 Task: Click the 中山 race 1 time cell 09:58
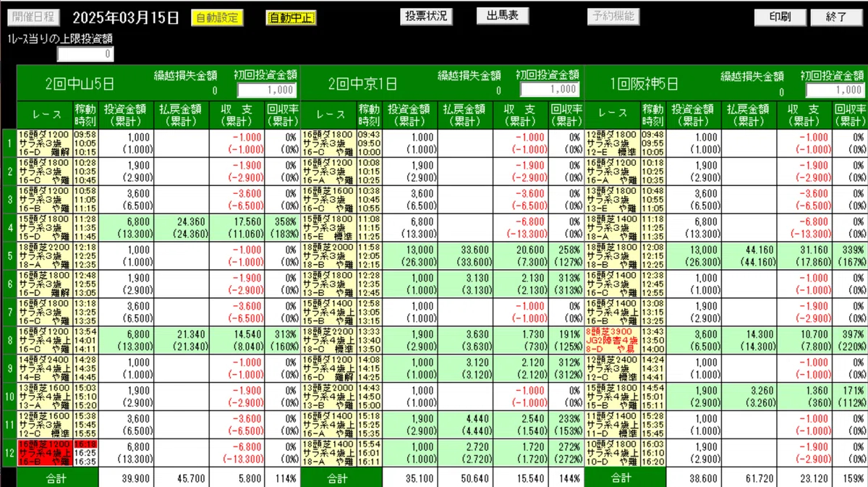coord(85,143)
